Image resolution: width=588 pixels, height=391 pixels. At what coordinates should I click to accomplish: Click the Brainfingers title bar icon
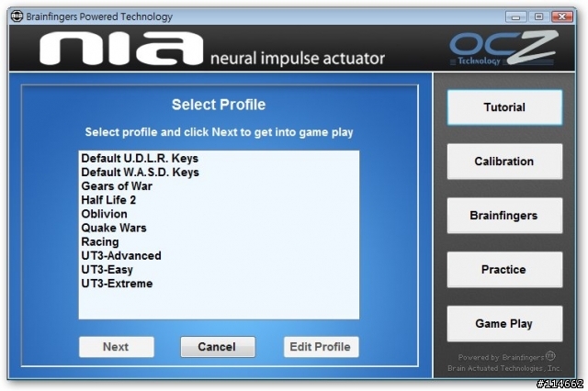(x=17, y=17)
